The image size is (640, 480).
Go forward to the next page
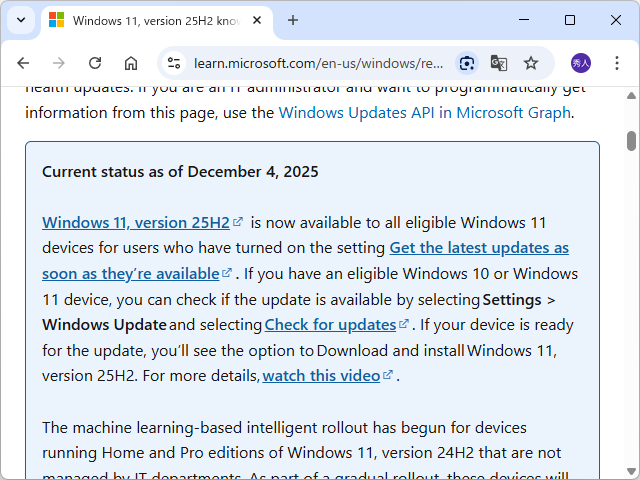pyautogui.click(x=59, y=63)
